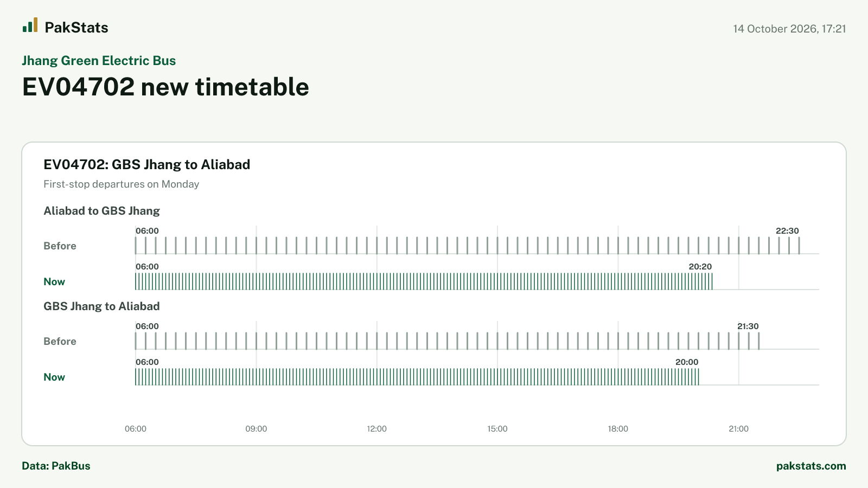Click the First-stop departures on Monday subtitle
The height and width of the screenshot is (488, 868).
click(121, 184)
